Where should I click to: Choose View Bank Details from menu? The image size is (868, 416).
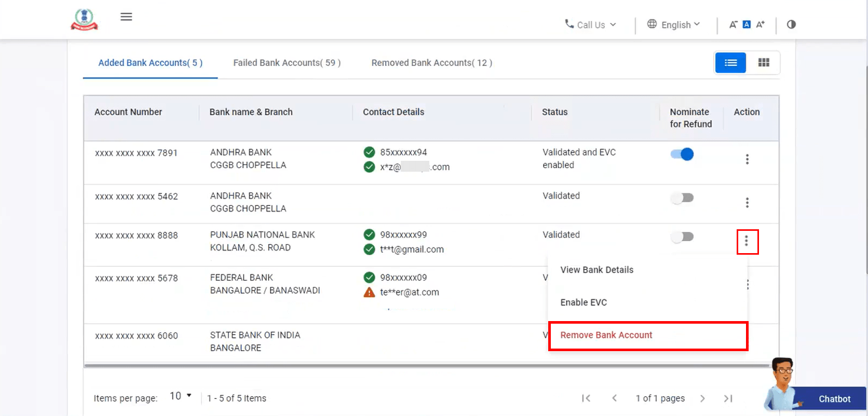[597, 270]
